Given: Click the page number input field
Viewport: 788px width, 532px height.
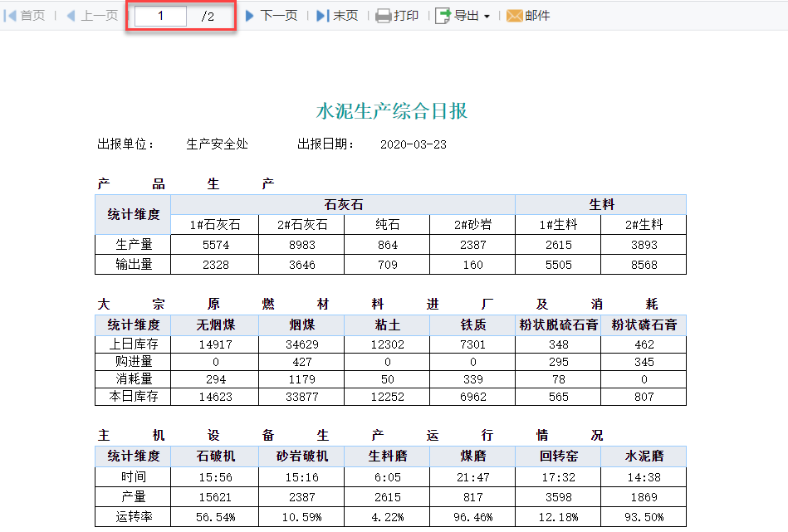Looking at the screenshot, I should [160, 16].
